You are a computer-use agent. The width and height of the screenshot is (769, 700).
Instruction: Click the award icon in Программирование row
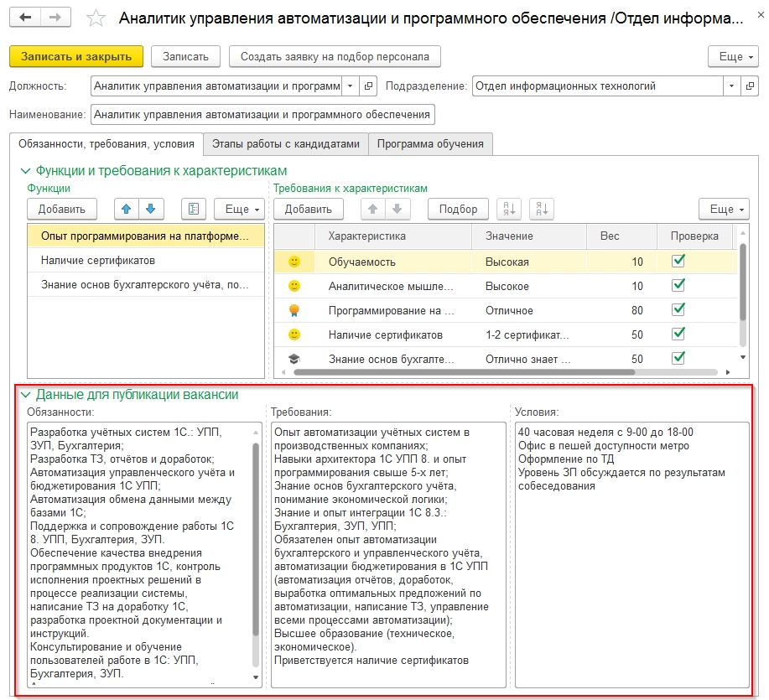click(294, 310)
